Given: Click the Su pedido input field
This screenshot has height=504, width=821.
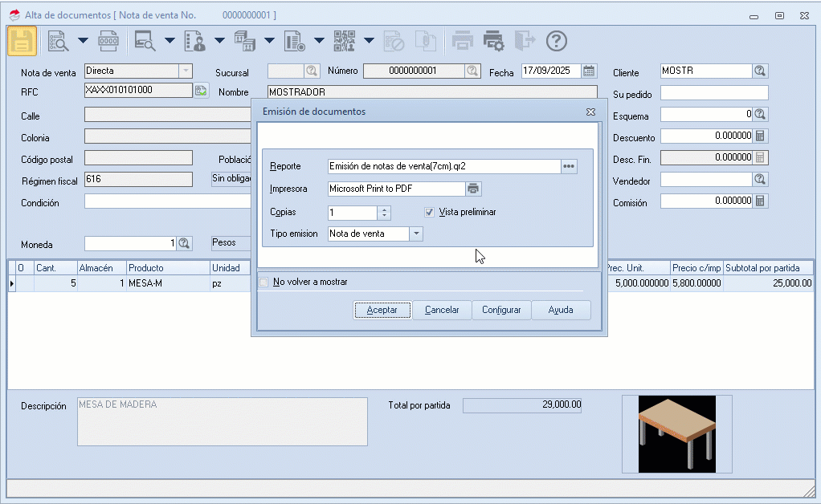Looking at the screenshot, I should 713,93.
